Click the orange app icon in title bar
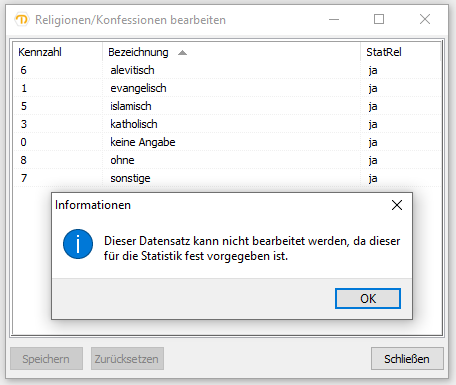 point(22,20)
